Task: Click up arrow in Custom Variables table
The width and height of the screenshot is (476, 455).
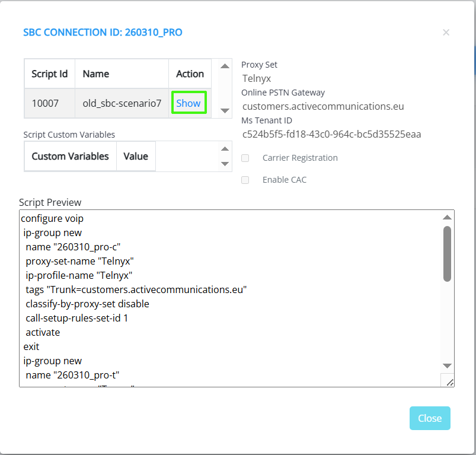Action: point(225,149)
